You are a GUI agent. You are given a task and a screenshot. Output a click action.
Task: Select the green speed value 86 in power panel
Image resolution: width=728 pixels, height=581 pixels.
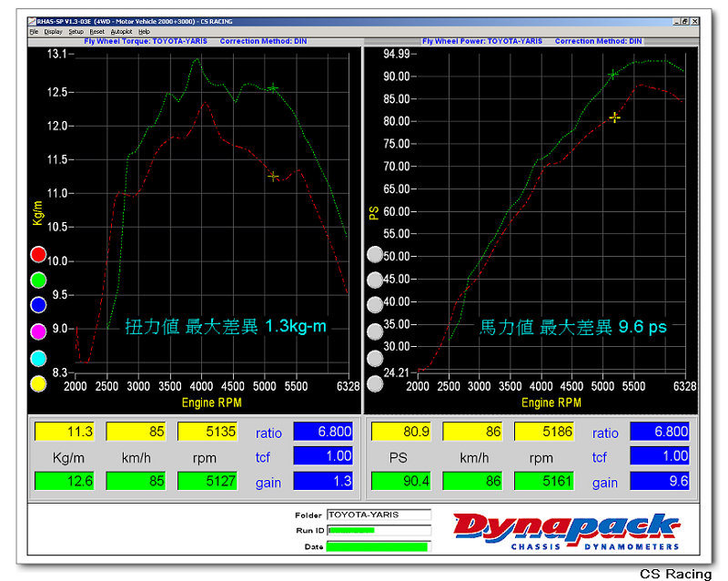click(x=472, y=481)
